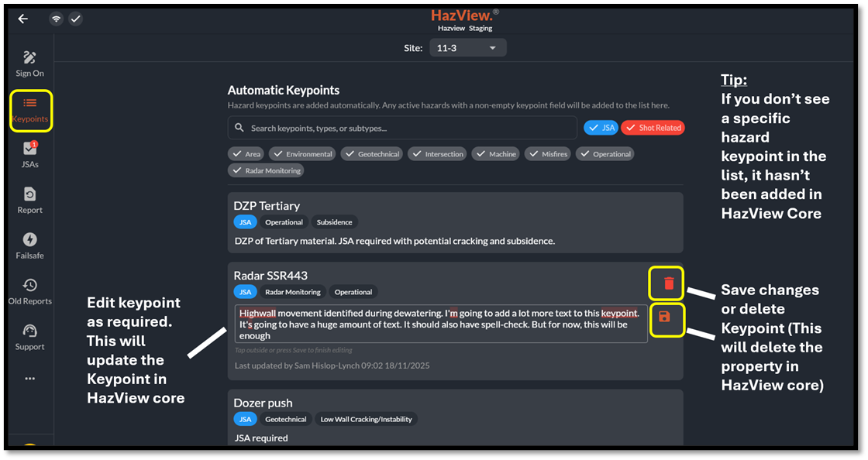Open the Site 11-3 dropdown
868x460 pixels.
[468, 48]
